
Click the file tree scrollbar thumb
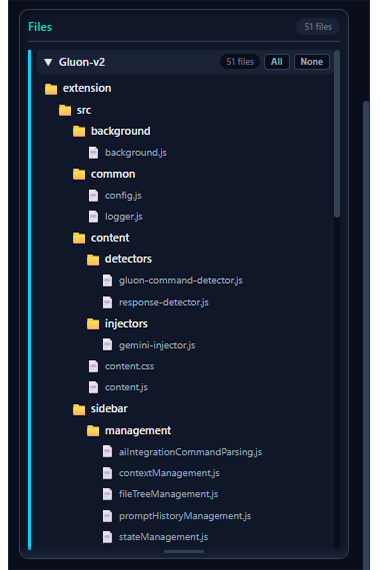(337, 134)
